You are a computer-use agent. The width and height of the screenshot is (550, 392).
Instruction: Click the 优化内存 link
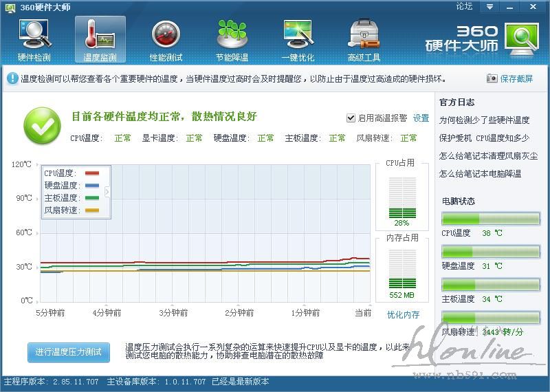pyautogui.click(x=403, y=315)
